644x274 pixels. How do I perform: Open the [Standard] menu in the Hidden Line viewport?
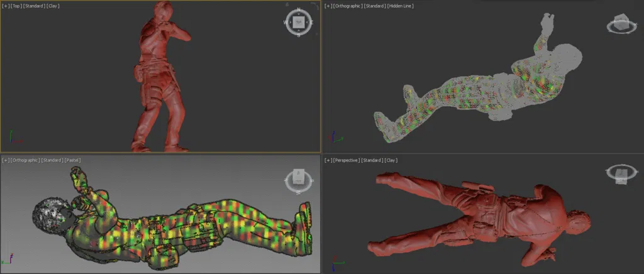click(375, 6)
